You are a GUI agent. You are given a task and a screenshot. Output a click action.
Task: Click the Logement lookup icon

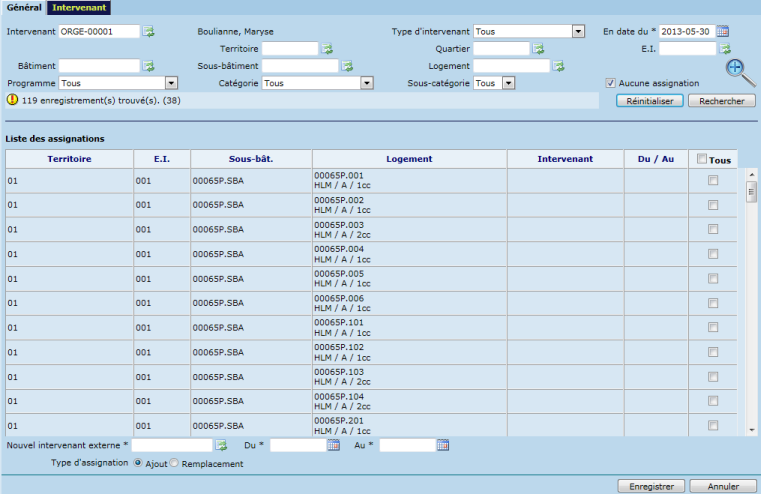coord(559,66)
